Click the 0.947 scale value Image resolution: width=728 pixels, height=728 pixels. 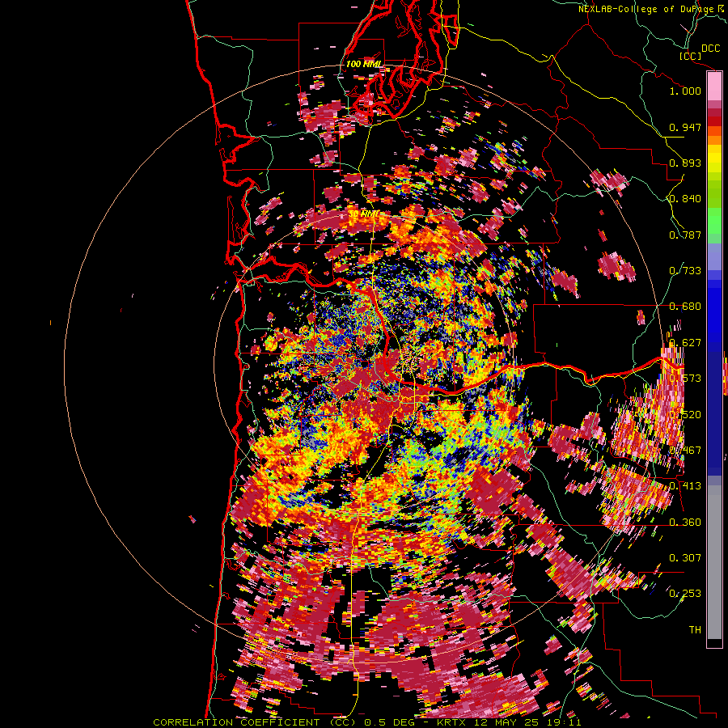tap(685, 127)
